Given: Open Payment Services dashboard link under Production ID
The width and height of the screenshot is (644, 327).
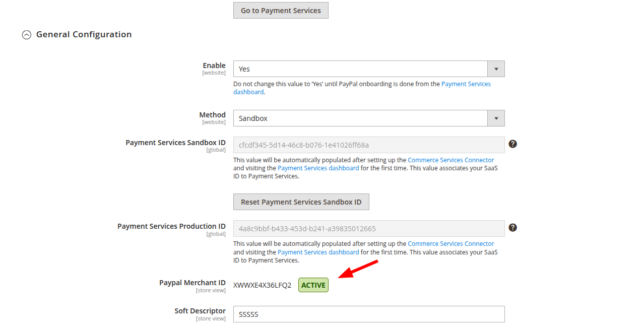Looking at the screenshot, I should coord(318,252).
